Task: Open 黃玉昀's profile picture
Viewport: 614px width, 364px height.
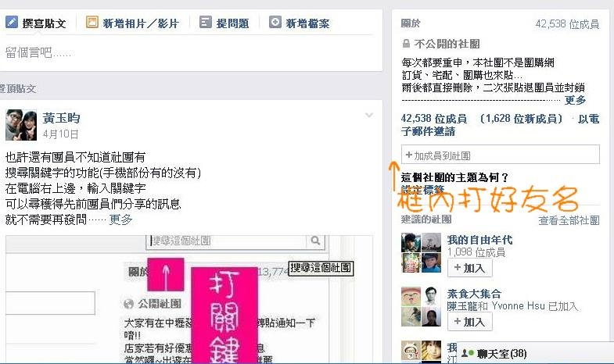Action: click(x=21, y=125)
